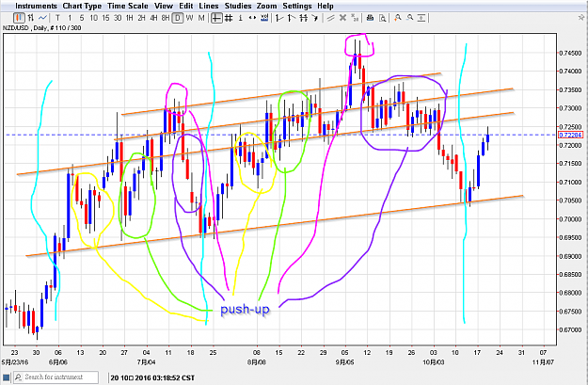Click the delete all lines icon

[355, 18]
